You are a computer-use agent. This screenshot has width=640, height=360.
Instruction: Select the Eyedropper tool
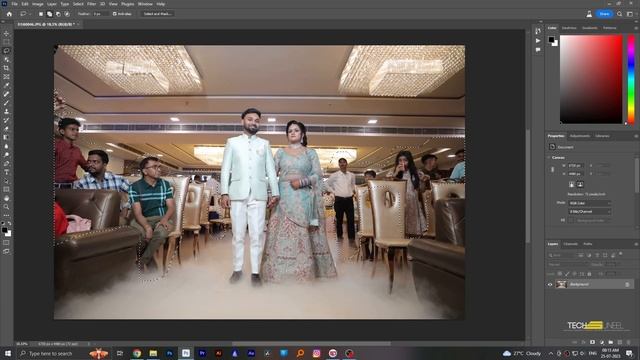pyautogui.click(x=6, y=85)
